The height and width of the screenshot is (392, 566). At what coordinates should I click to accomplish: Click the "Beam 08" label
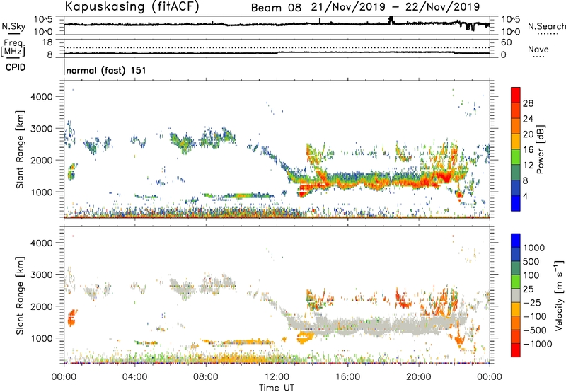pyautogui.click(x=276, y=8)
